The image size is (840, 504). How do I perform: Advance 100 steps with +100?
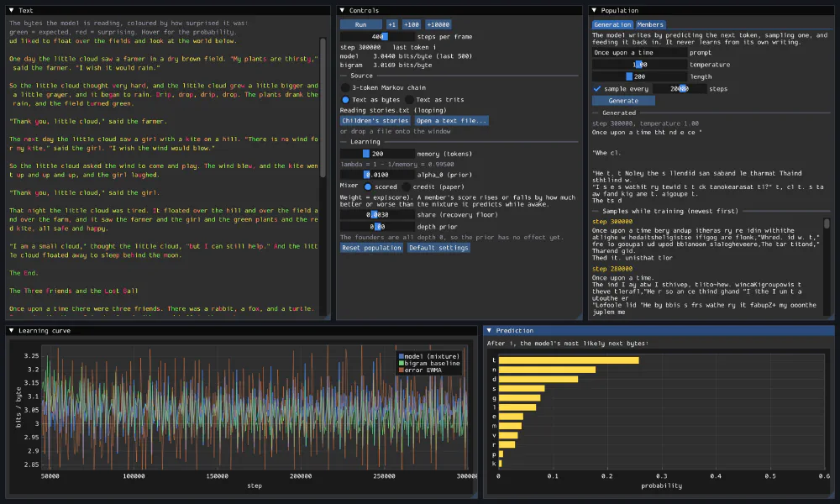[412, 24]
